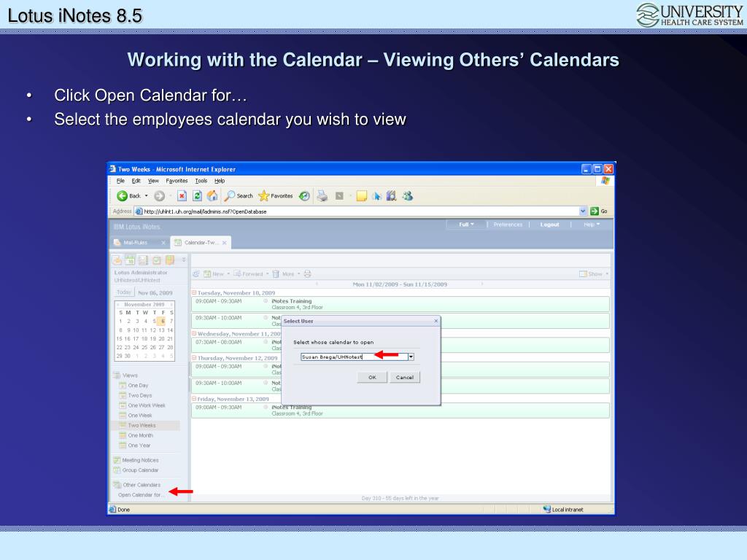Screen dimensions: 747x560
Task: Click OK in Select User dialog
Action: pyautogui.click(x=372, y=377)
